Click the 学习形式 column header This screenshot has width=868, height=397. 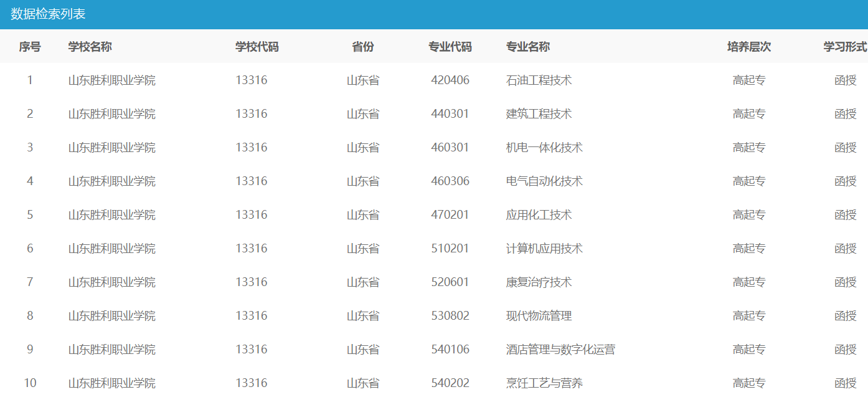[x=845, y=47]
